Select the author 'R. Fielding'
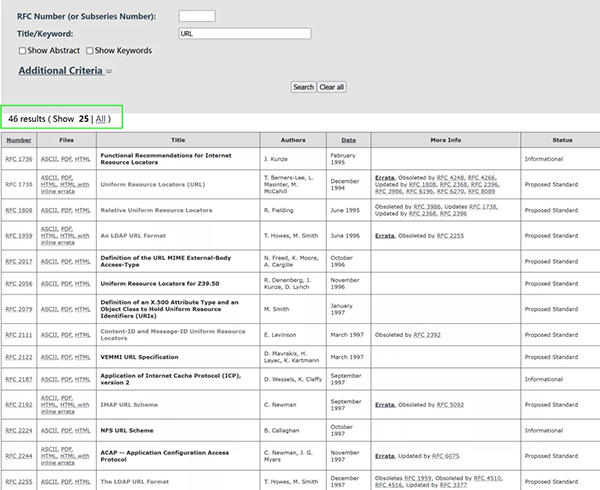Screen dimensions: 600x490 (279, 210)
